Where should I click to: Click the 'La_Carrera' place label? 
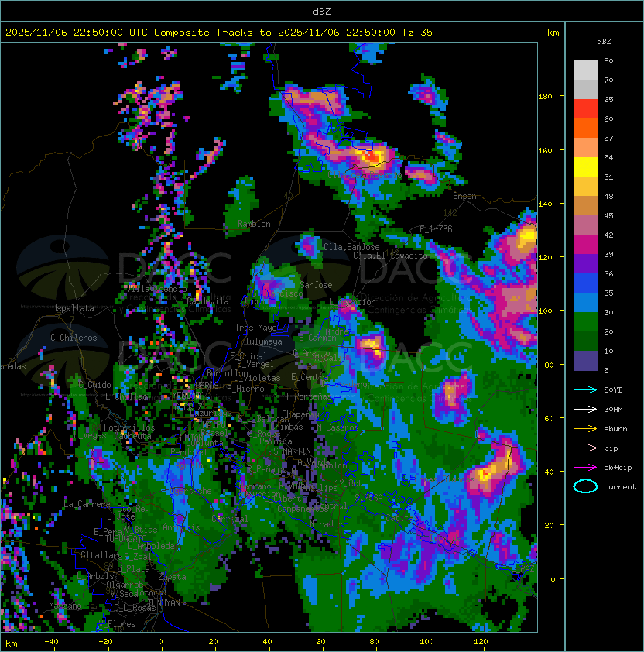tap(87, 504)
